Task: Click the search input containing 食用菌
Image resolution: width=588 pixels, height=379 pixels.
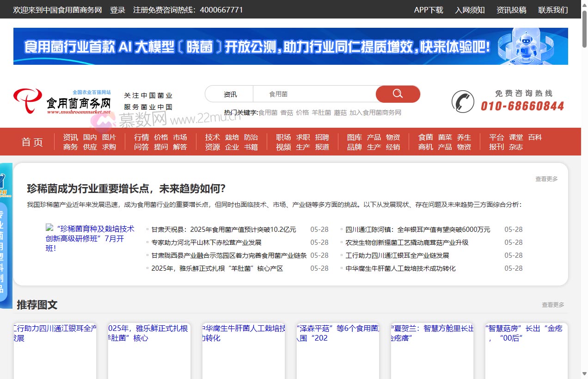Action: tap(314, 93)
